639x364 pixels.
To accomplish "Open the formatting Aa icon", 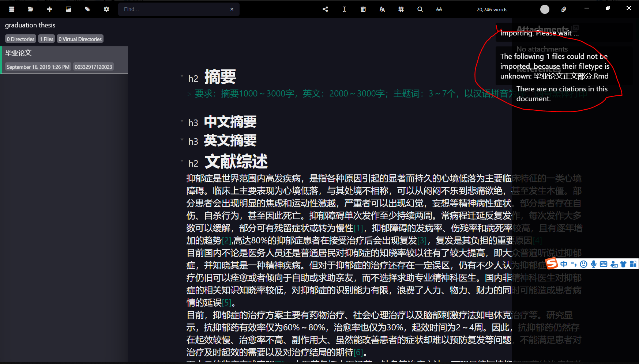I will tap(382, 9).
